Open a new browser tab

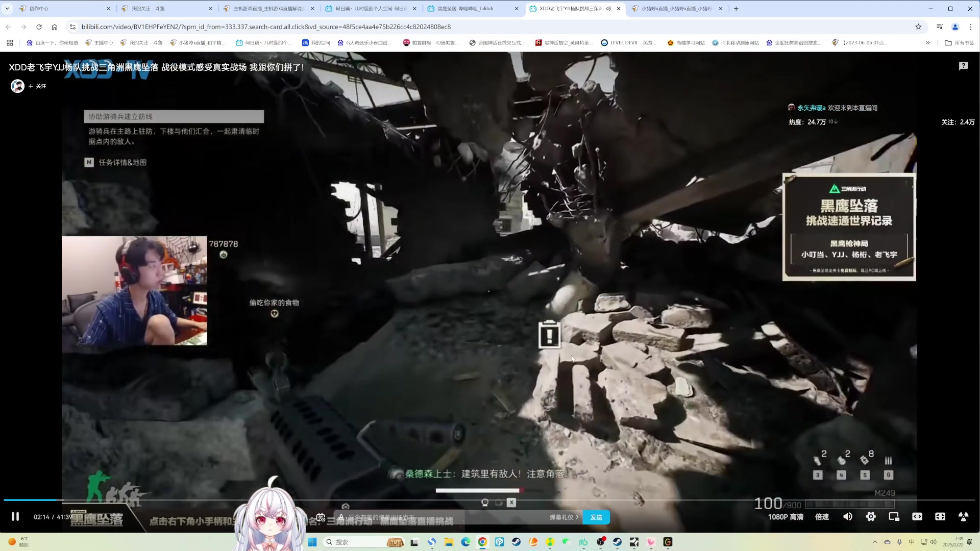[x=736, y=9]
